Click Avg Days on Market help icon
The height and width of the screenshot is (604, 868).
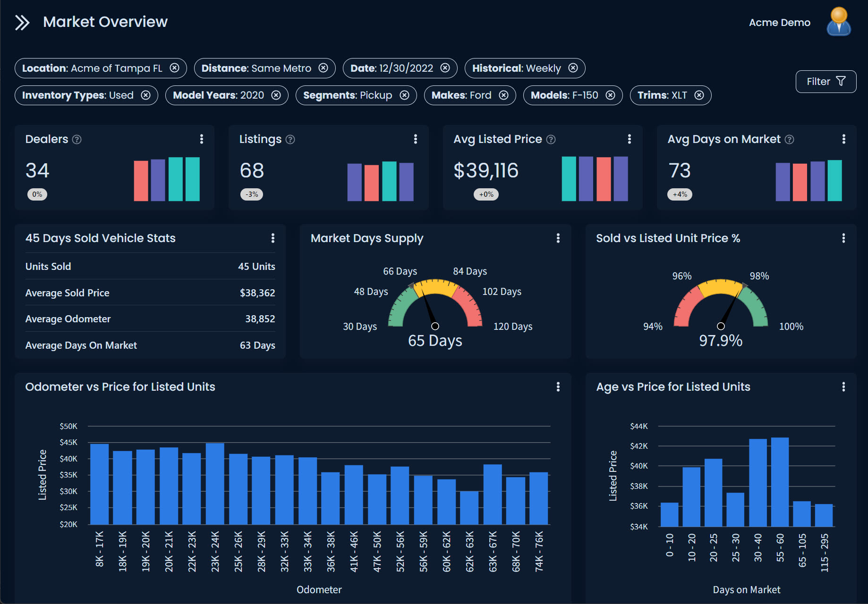click(x=789, y=140)
